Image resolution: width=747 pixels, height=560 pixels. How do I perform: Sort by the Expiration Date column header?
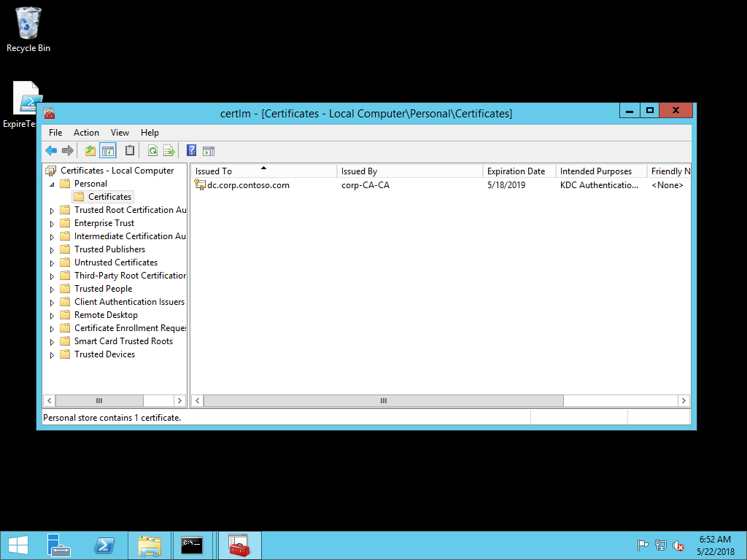(x=517, y=170)
